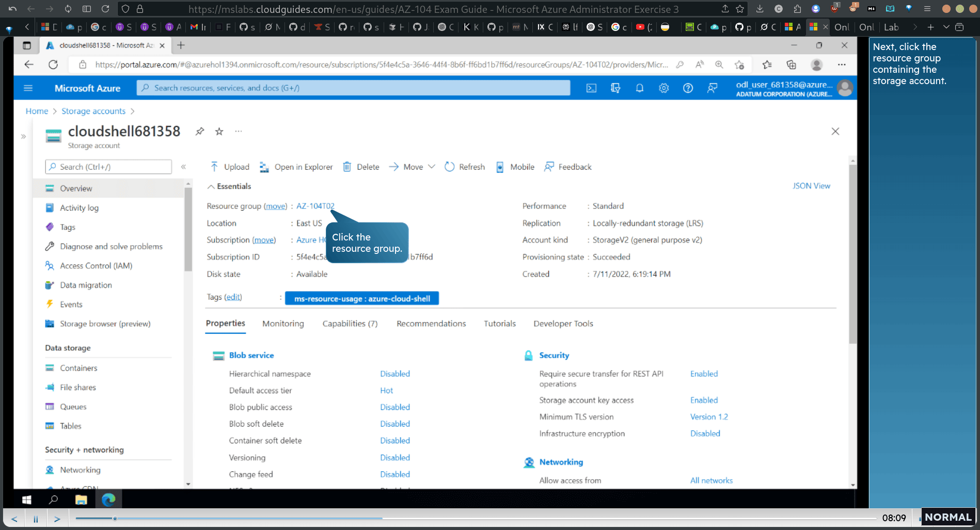
Task: Switch to Recommendations tab
Action: tap(431, 324)
